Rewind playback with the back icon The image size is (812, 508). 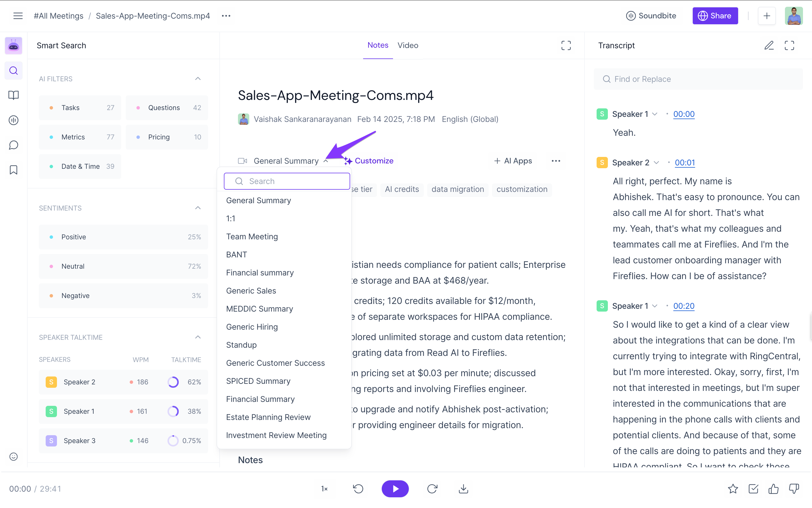tap(358, 489)
